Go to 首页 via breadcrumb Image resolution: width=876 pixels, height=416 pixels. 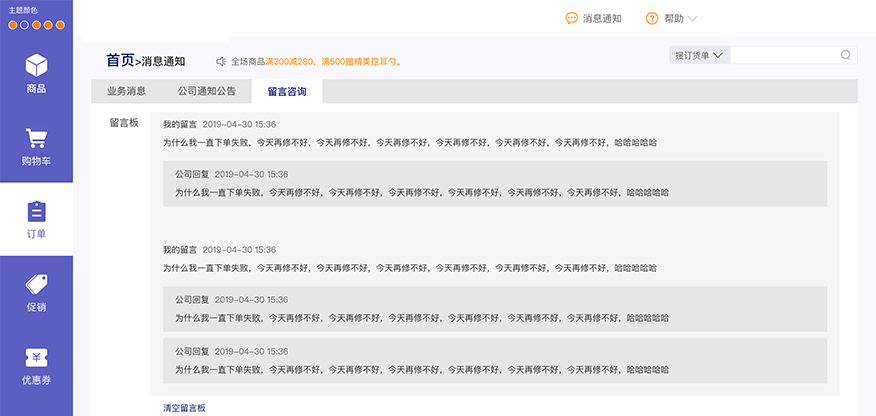pos(119,60)
